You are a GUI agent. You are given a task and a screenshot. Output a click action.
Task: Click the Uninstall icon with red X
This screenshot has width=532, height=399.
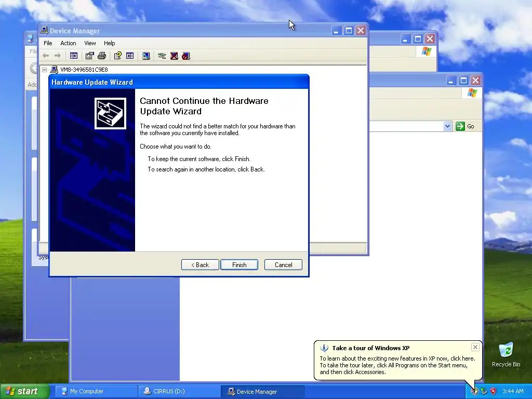coord(174,56)
